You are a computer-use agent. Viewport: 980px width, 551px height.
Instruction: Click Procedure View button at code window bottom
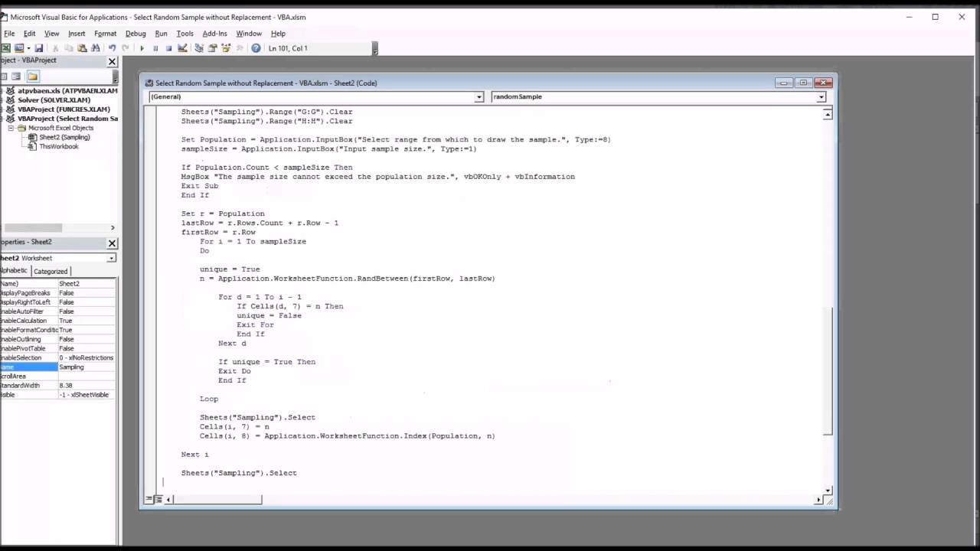coord(148,499)
